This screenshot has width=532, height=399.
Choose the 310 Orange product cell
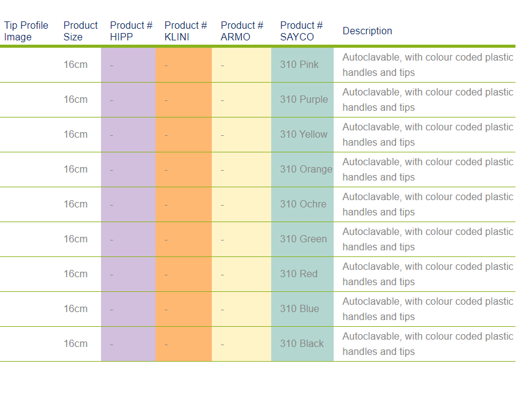(306, 170)
